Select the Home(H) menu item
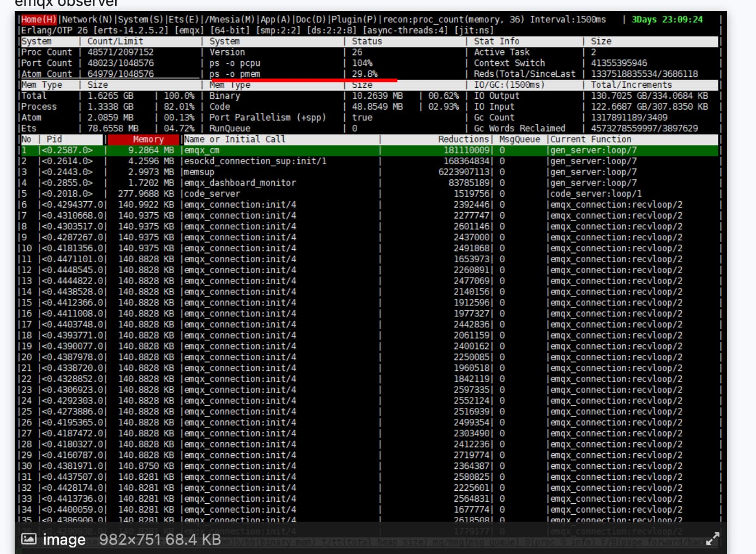Viewport: 756px width, 554px height. pyautogui.click(x=39, y=20)
